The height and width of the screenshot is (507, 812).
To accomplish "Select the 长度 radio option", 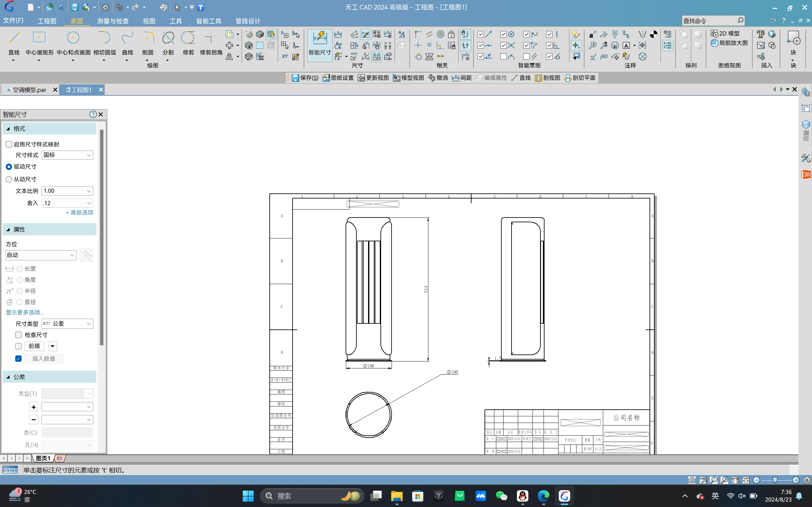I will [x=20, y=269].
